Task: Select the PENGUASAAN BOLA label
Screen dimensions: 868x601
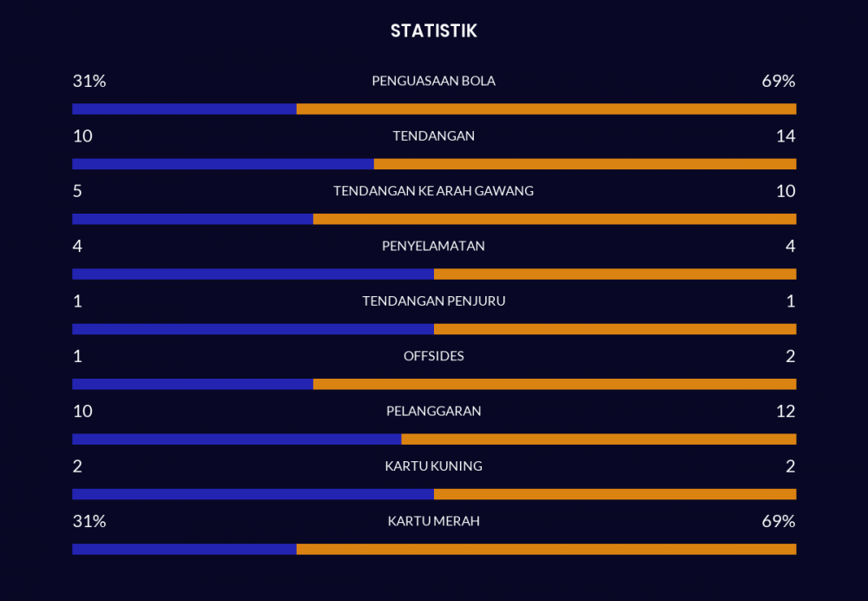Action: (x=433, y=81)
